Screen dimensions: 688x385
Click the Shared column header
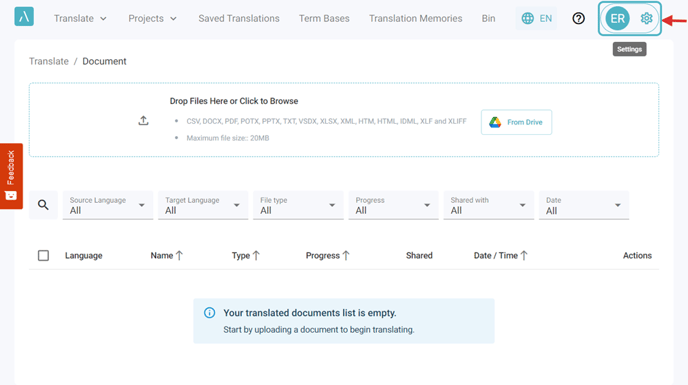[x=419, y=255]
